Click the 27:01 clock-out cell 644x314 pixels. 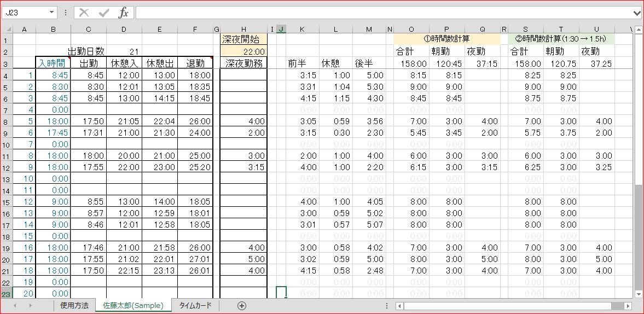(195, 259)
